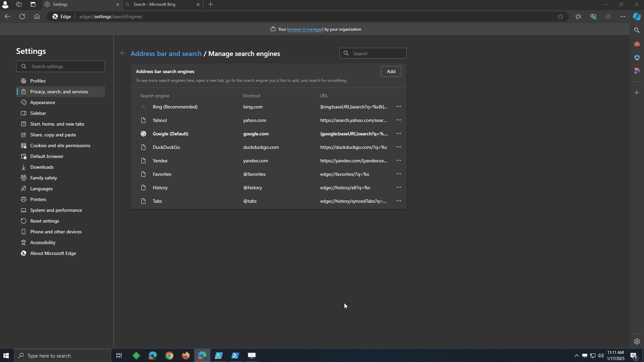Open Google Chrome from the taskbar
The height and width of the screenshot is (362, 644).
coord(169,356)
